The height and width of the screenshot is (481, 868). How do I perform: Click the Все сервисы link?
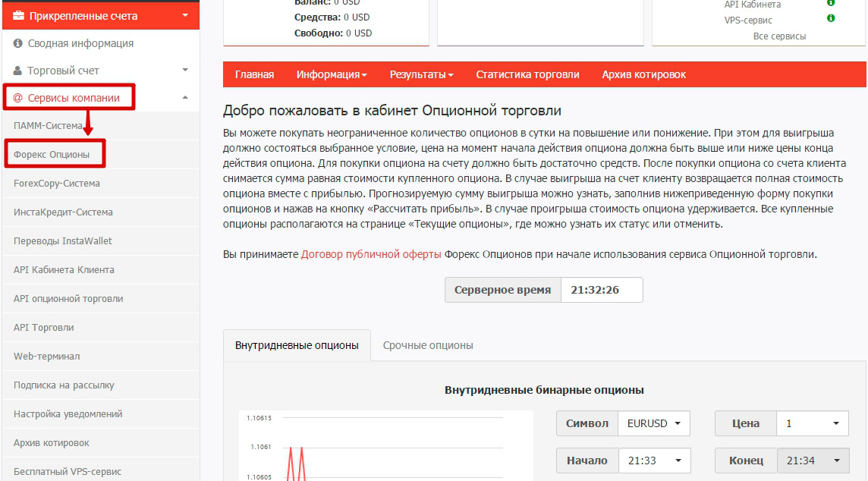pos(779,36)
